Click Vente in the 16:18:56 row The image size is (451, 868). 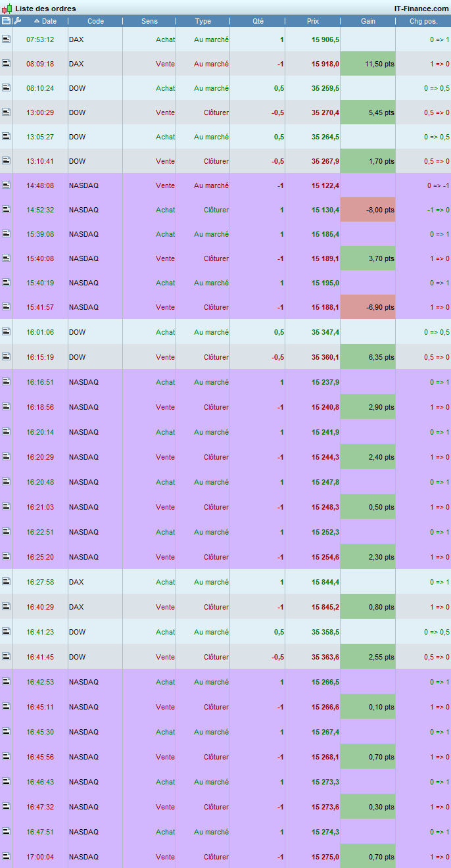[x=166, y=407]
